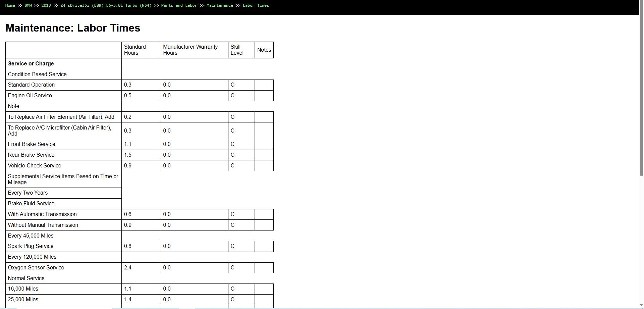Select the '16,000 Miles' row label
This screenshot has height=309, width=644.
pos(23,289)
